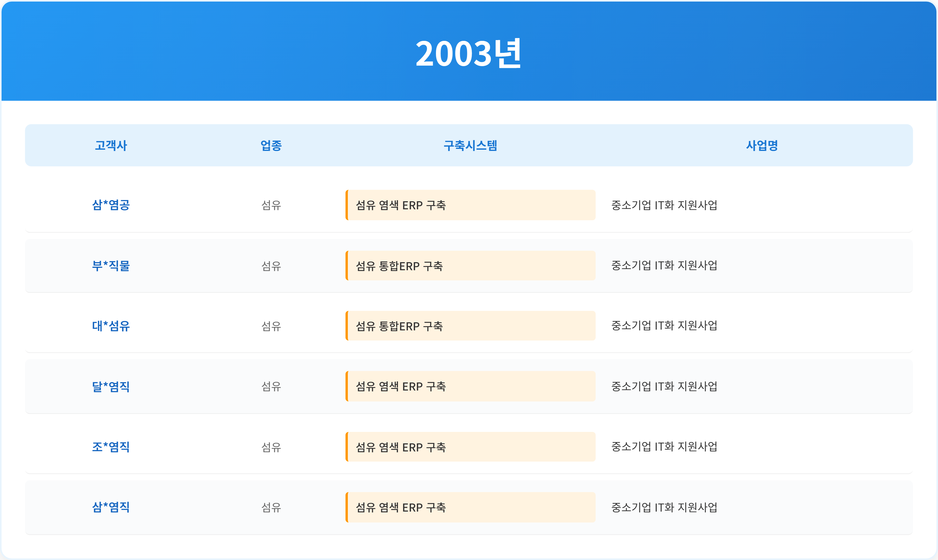Screen dimensions: 938x560
Task: Click 섬유 통합ERP 구축 in 대*섬유 row
Action: (470, 326)
